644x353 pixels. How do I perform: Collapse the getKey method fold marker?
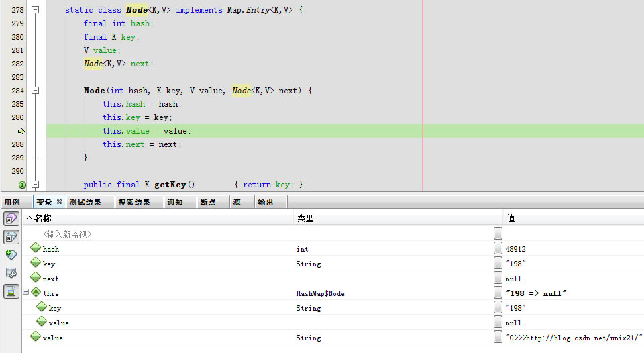click(36, 185)
